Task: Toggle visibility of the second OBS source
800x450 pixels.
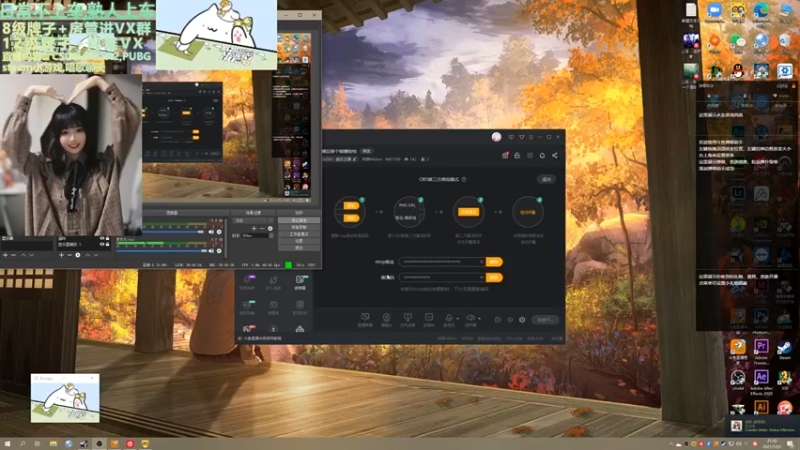Action: tap(102, 244)
